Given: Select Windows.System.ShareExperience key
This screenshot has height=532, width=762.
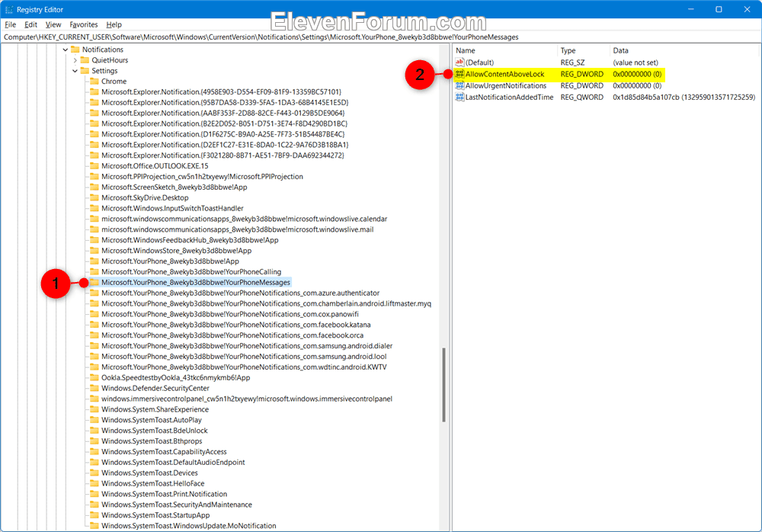Looking at the screenshot, I should click(x=155, y=409).
